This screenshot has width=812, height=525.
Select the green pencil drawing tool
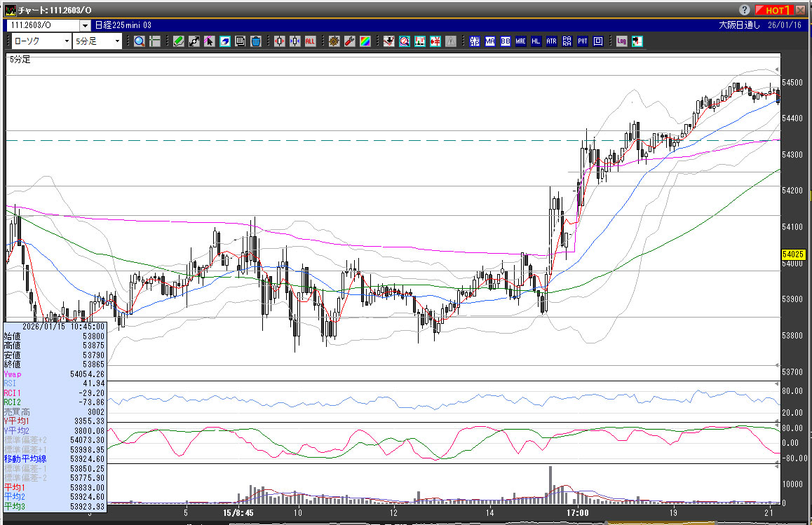tap(179, 41)
